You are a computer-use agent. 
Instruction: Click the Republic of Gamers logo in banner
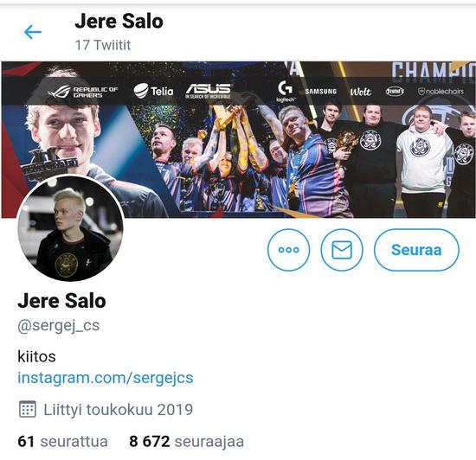82,92
